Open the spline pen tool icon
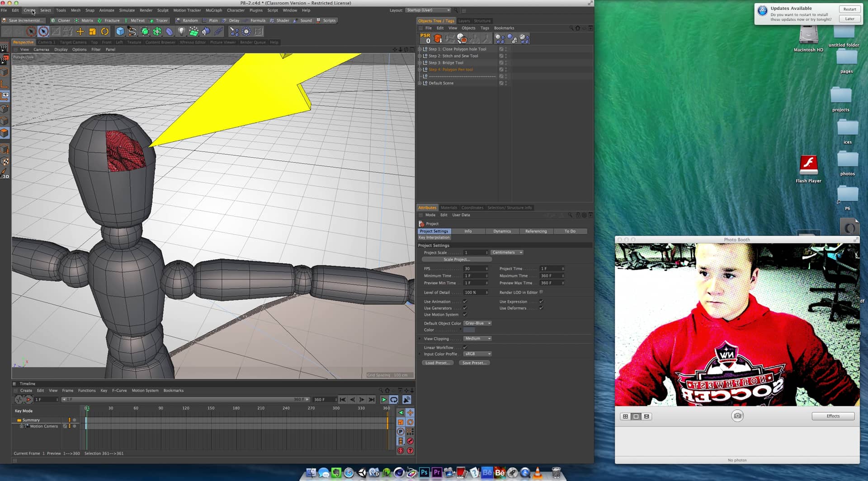868x481 pixels. 132,32
